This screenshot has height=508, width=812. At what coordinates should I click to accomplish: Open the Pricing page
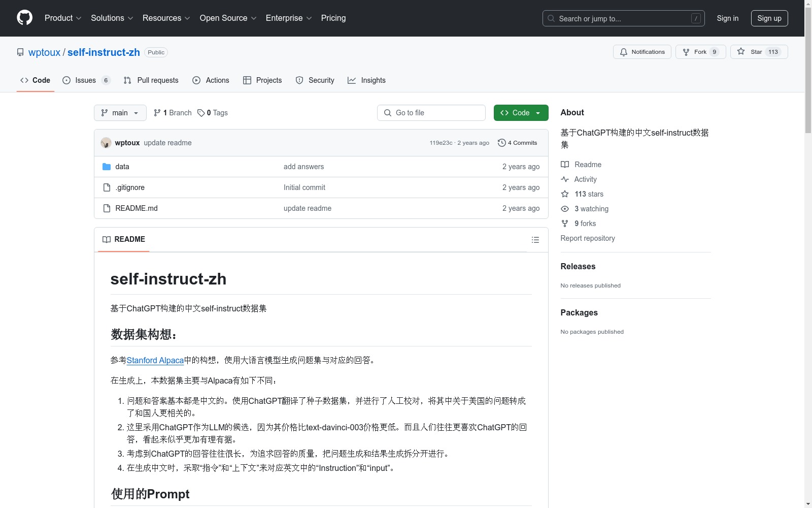333,18
